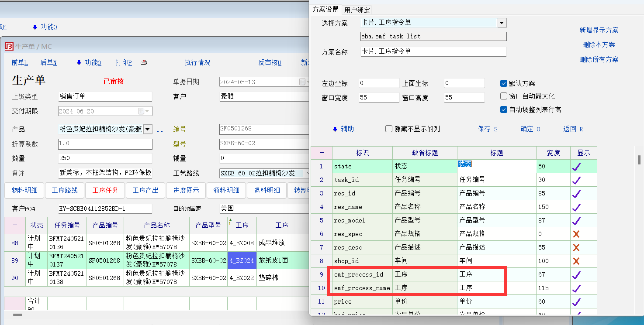Click the checkmark for emf_process_id row
This screenshot has height=325, width=644.
(576, 274)
